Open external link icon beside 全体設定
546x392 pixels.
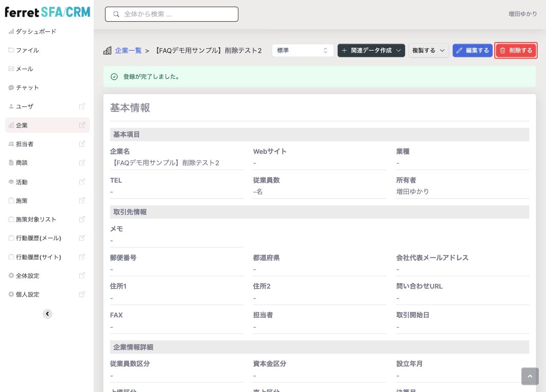[x=82, y=275]
